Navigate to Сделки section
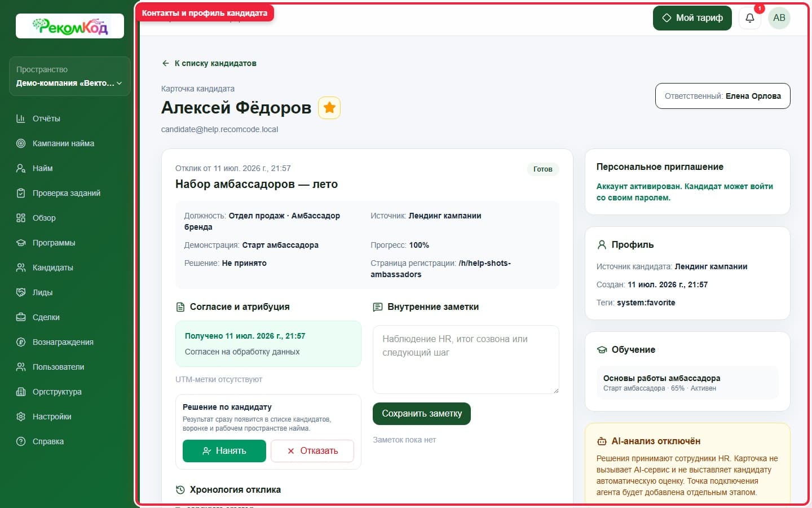The width and height of the screenshot is (812, 508). pos(70,317)
